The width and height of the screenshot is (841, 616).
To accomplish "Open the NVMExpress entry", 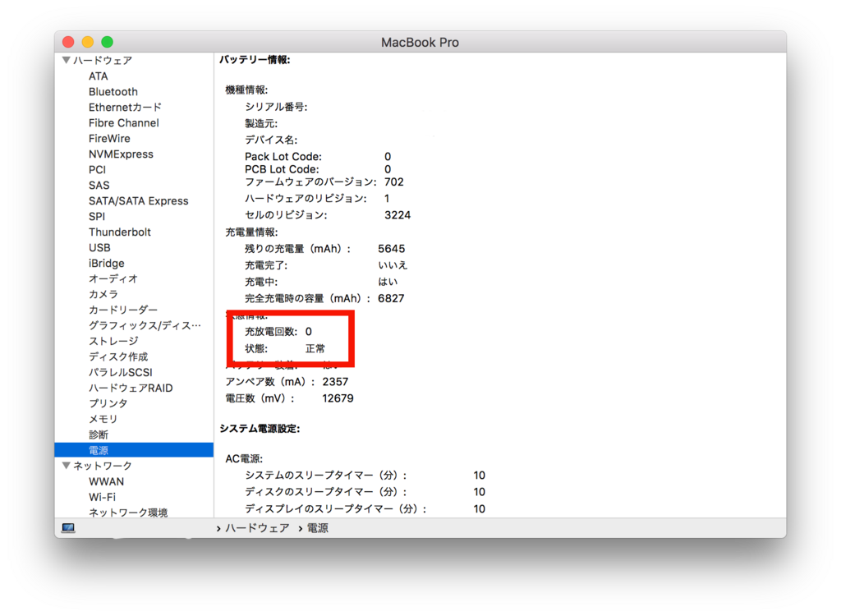I will (x=122, y=154).
